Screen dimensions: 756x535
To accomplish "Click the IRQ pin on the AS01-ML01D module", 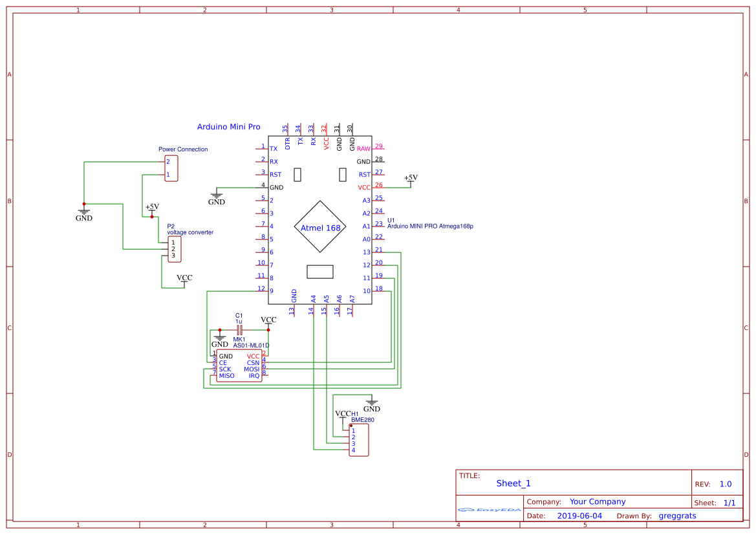I will pyautogui.click(x=254, y=376).
